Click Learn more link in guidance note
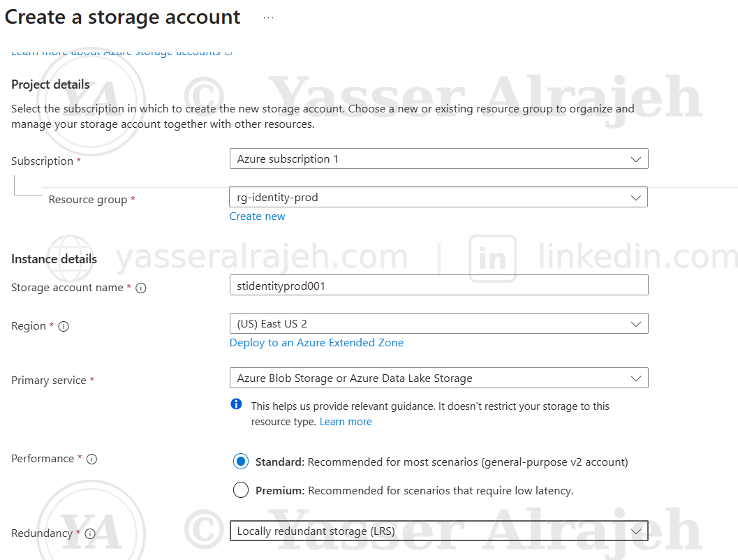 pyautogui.click(x=346, y=422)
